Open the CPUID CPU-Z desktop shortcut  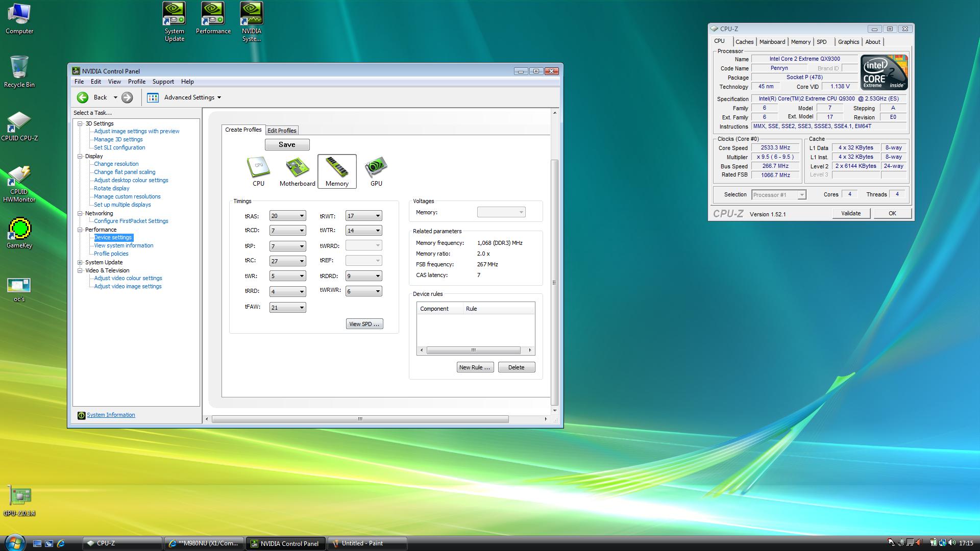[19, 127]
